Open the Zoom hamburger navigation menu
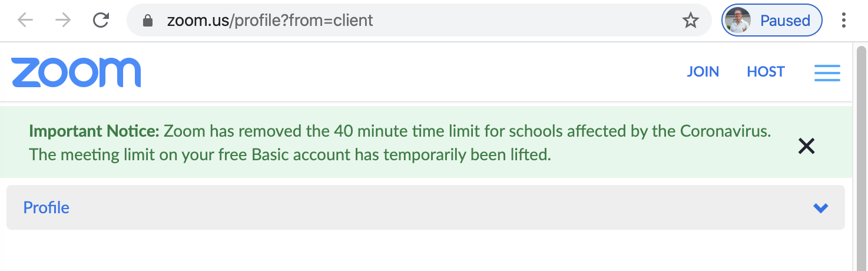 [827, 72]
